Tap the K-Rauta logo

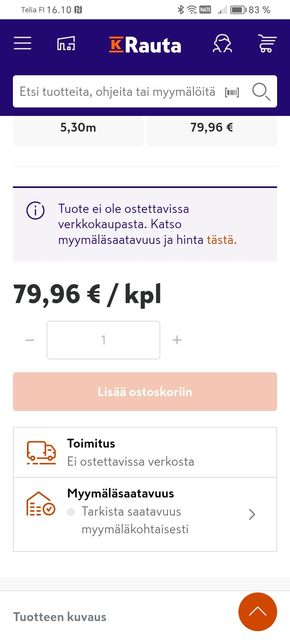(x=145, y=45)
